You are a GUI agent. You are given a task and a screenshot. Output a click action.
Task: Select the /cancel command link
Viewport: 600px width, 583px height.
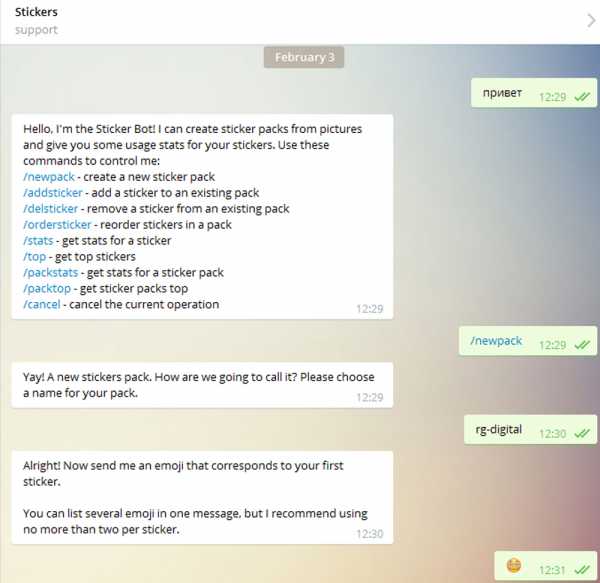point(42,305)
